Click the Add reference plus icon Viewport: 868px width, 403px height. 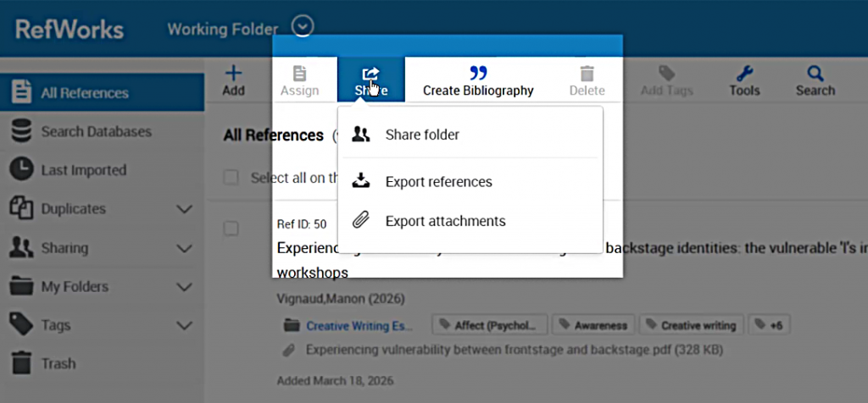pos(233,74)
